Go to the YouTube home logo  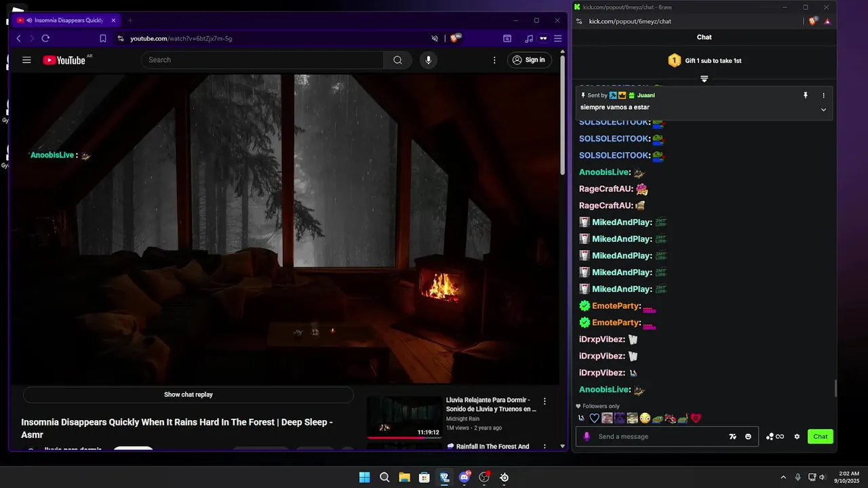(64, 60)
